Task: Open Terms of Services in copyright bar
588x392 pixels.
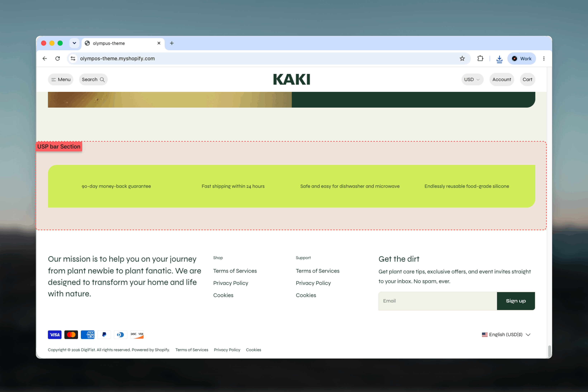Action: [x=192, y=350]
